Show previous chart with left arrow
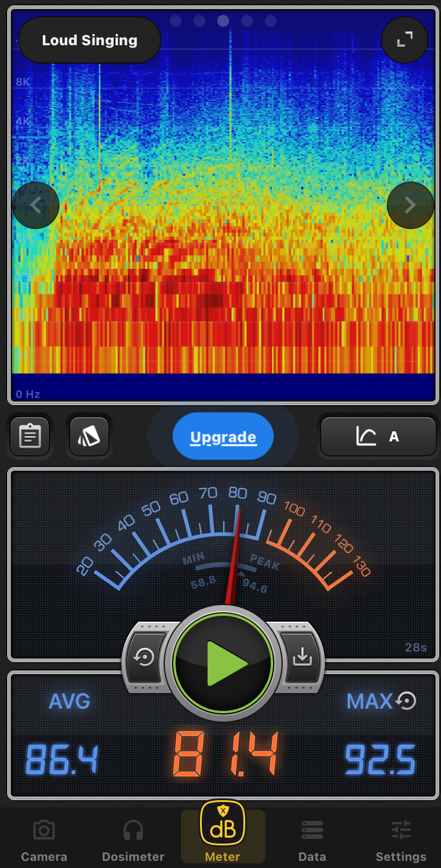 coord(36,205)
